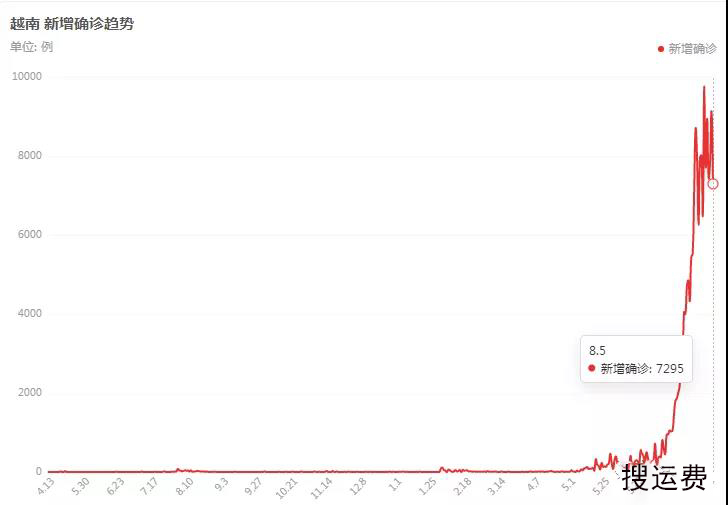
Task: Click the highlighted 8.5 data point circle
Action: [713, 184]
